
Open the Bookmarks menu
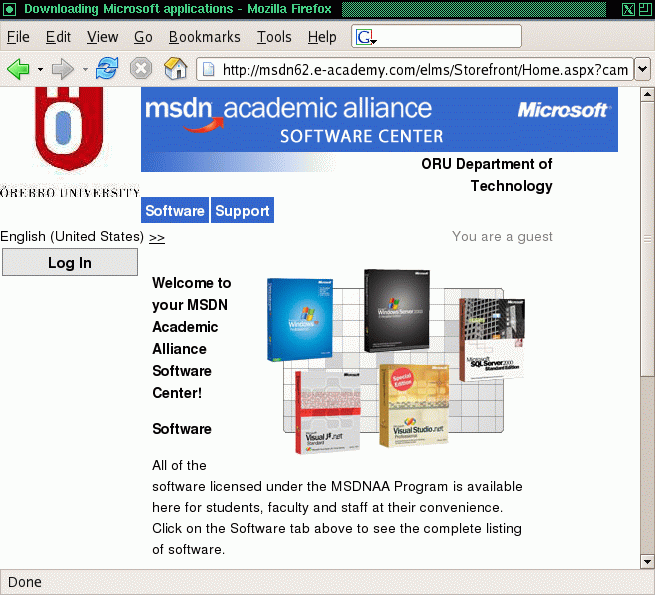point(204,37)
